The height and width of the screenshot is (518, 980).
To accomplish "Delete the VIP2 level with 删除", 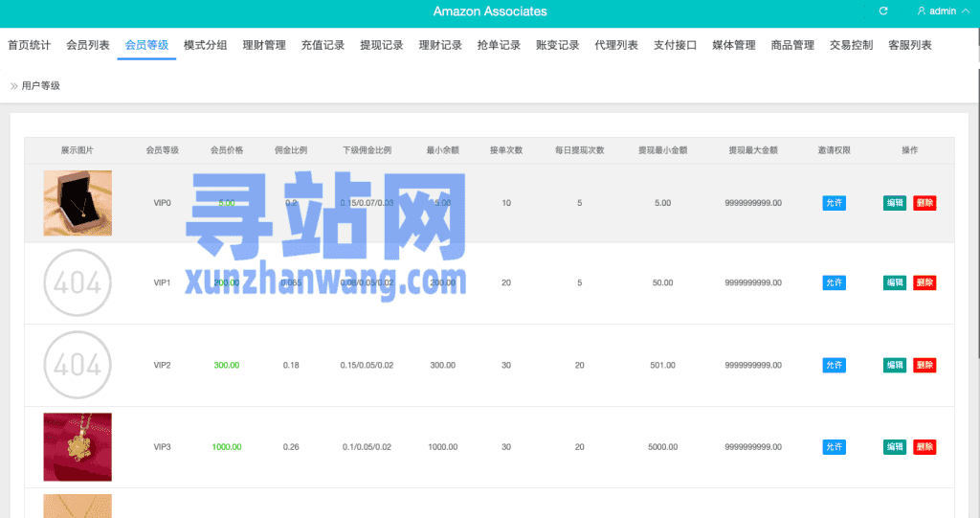I will 924,365.
